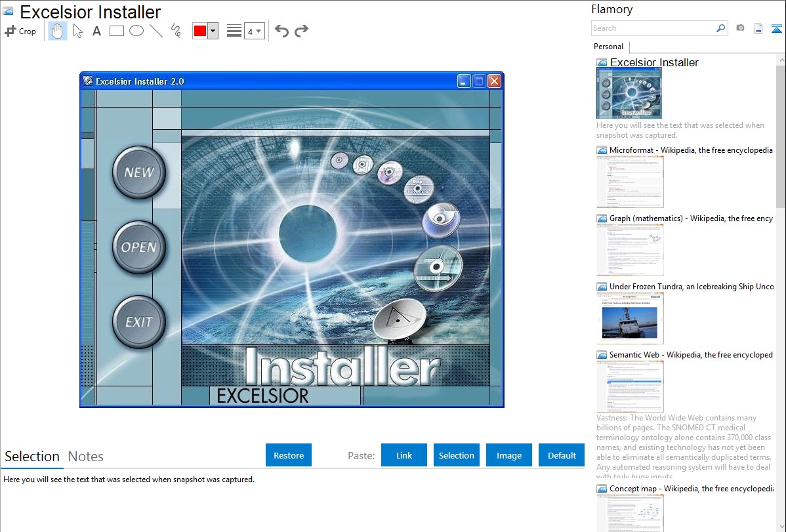Focus the Flamory search field

[x=653, y=28]
